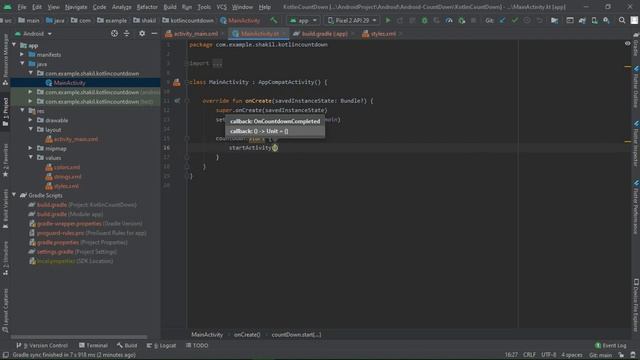Click Select Opened File target icon
The height and width of the screenshot is (360, 640).
pos(114,33)
